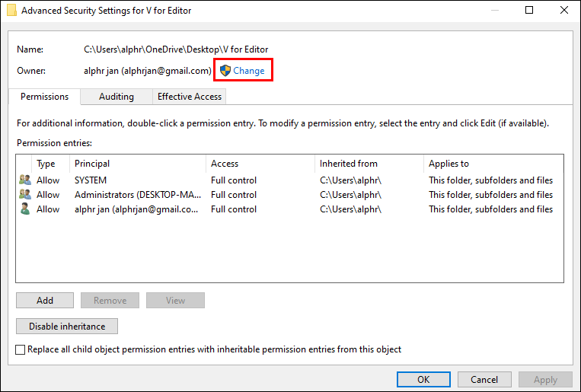581x392 pixels.
Task: Confirm with the OK button
Action: (x=423, y=379)
